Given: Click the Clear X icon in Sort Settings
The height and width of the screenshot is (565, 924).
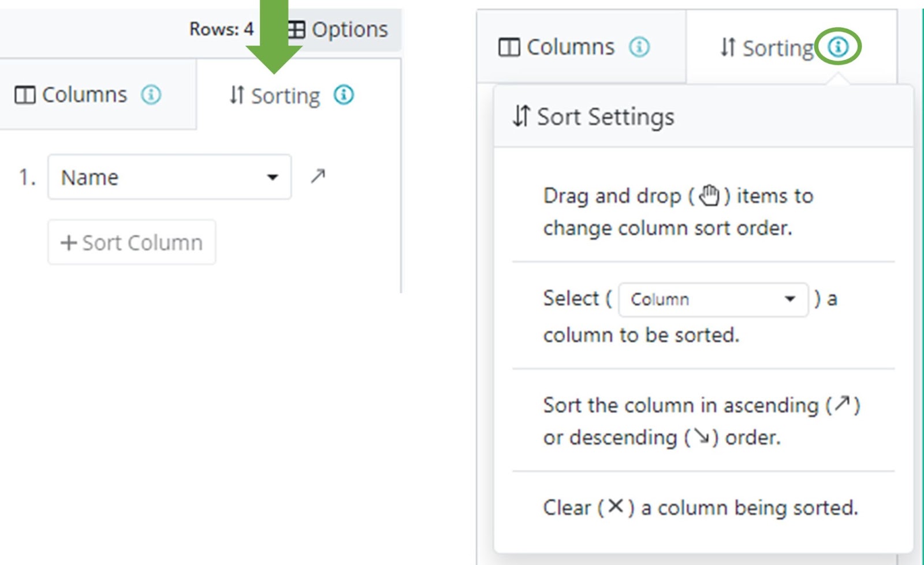Looking at the screenshot, I should (616, 506).
